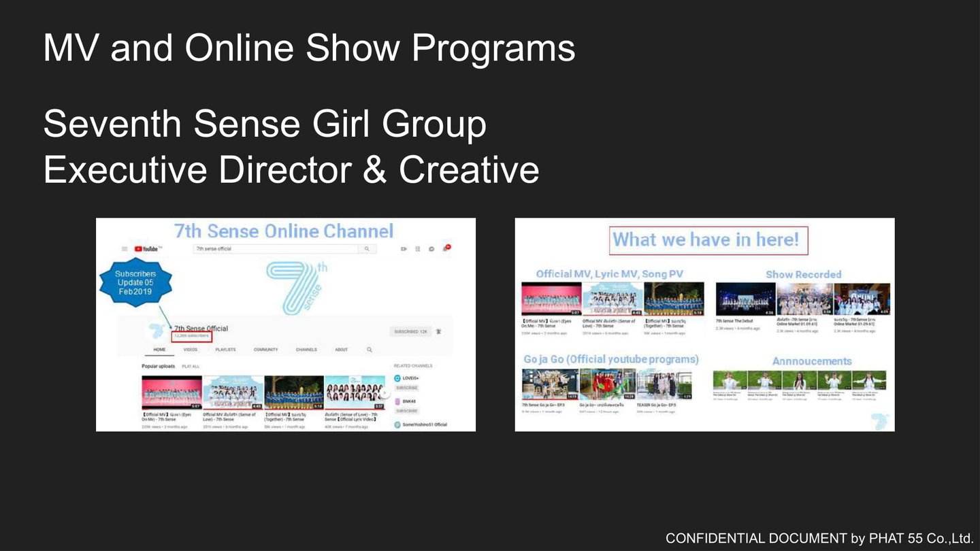Click the 'RELATED CHANNELS' label
This screenshot has height=551, width=980.
(x=413, y=366)
